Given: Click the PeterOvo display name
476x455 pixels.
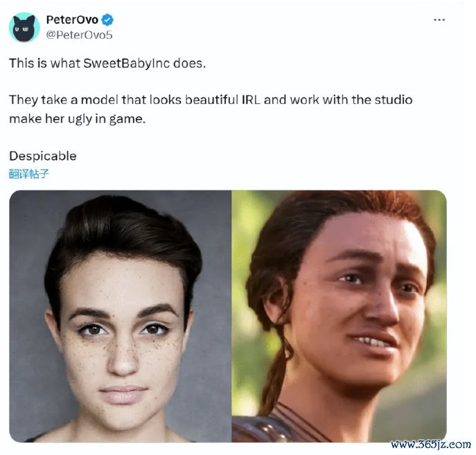Looking at the screenshot, I should tap(72, 19).
